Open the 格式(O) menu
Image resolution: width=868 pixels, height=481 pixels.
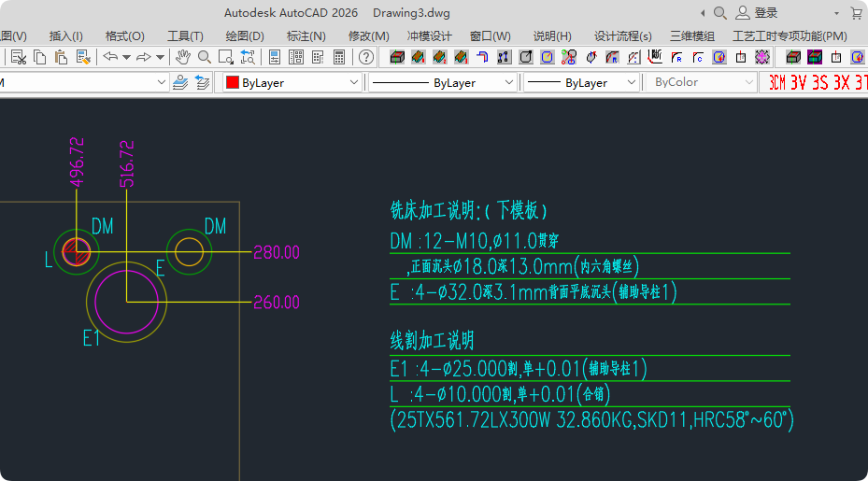click(x=125, y=36)
